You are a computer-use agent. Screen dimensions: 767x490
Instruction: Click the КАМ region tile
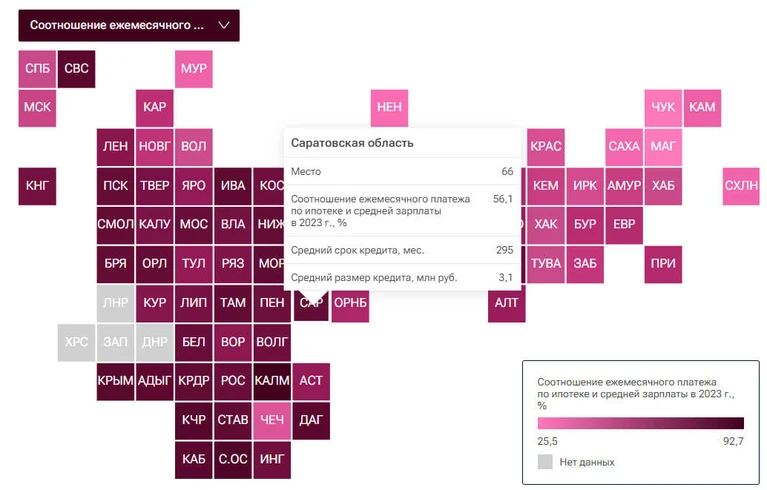[x=702, y=108]
